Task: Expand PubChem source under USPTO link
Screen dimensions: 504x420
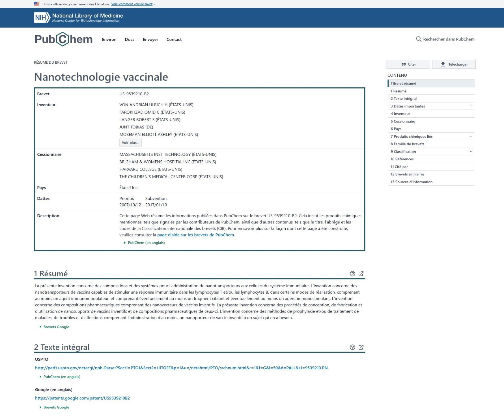Action: pos(60,377)
